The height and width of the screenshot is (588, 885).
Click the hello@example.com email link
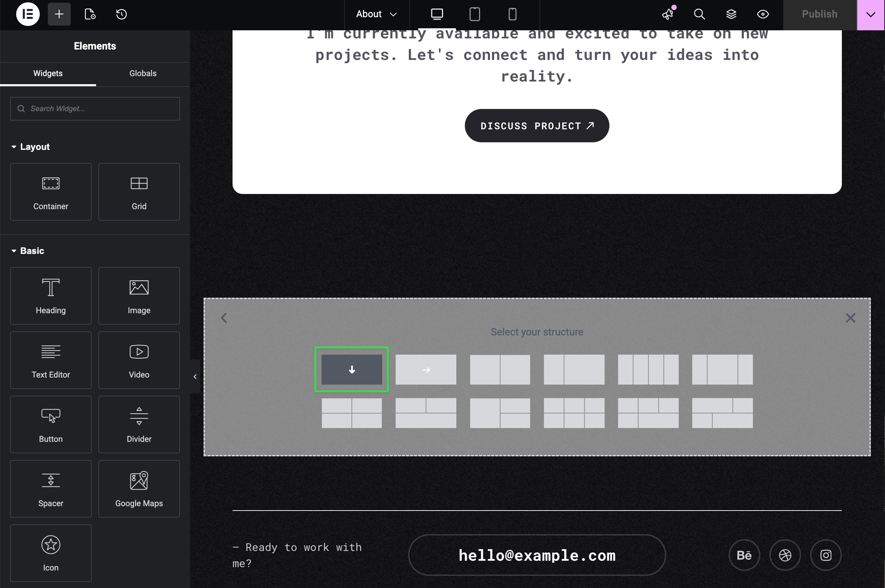tap(537, 555)
